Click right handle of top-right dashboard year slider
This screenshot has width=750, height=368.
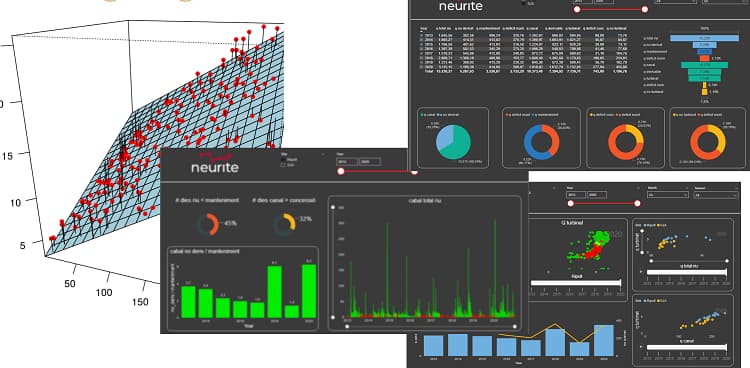[645, 9]
